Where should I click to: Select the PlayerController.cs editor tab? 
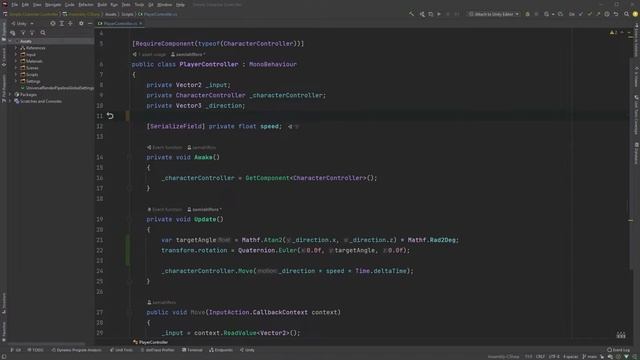click(x=120, y=24)
